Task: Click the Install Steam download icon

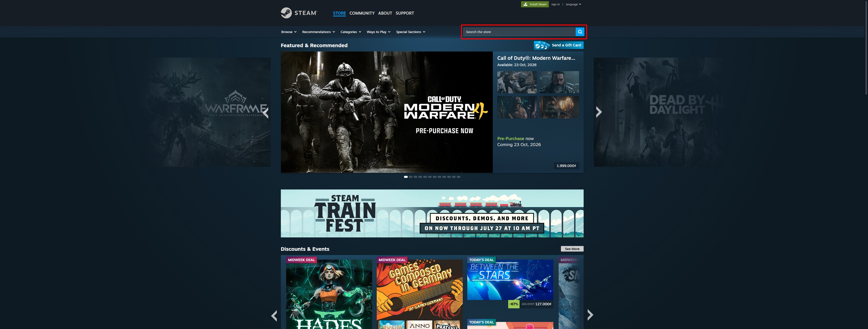Action: tap(525, 4)
